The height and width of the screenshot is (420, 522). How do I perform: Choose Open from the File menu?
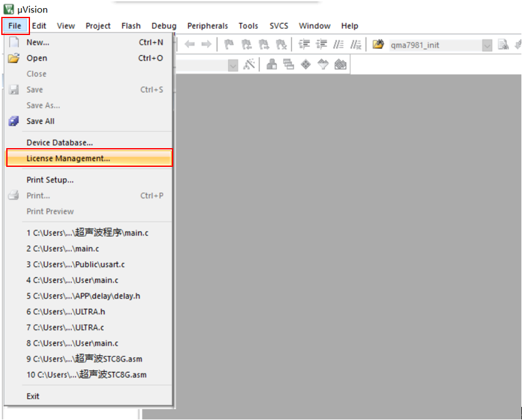pos(89,58)
